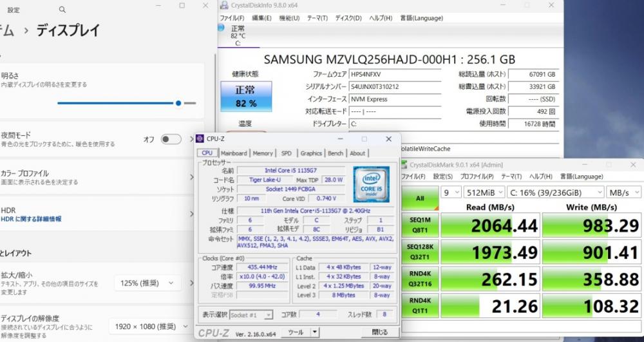Click the CrystalDiskInfo title bar app icon
Image resolution: width=644 pixels, height=342 pixels.
[x=224, y=5]
